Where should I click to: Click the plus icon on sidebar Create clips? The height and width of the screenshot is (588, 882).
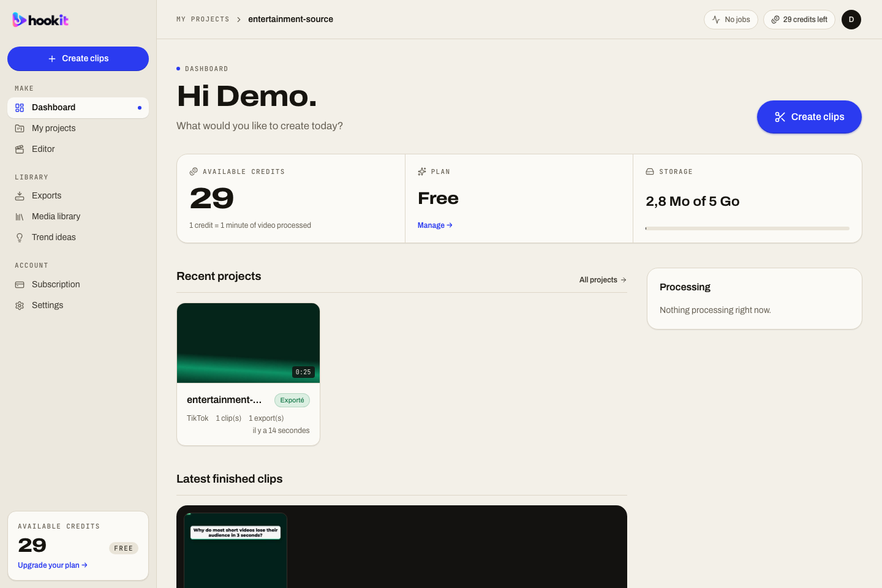point(52,59)
